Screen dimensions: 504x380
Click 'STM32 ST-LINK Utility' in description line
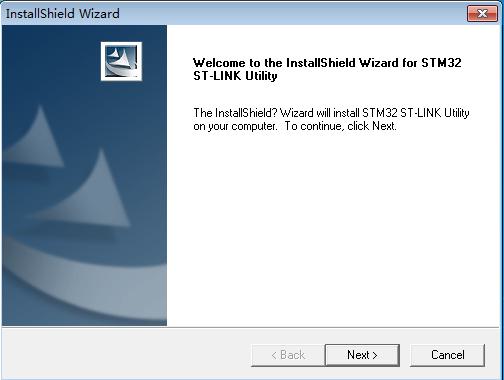point(416,113)
